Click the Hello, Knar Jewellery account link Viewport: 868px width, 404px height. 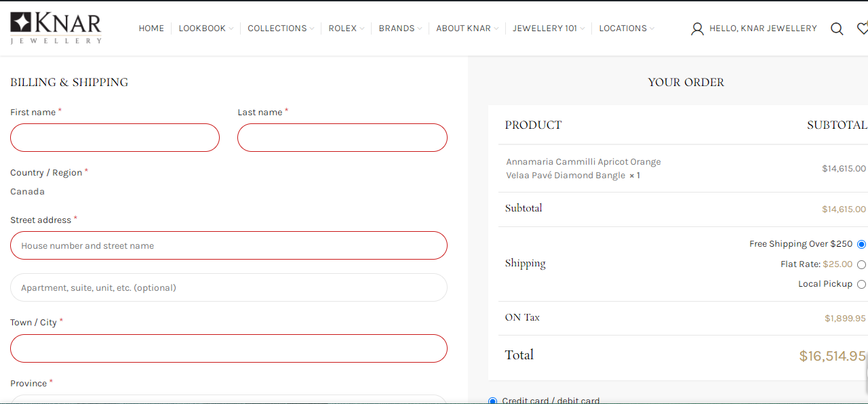click(x=763, y=28)
